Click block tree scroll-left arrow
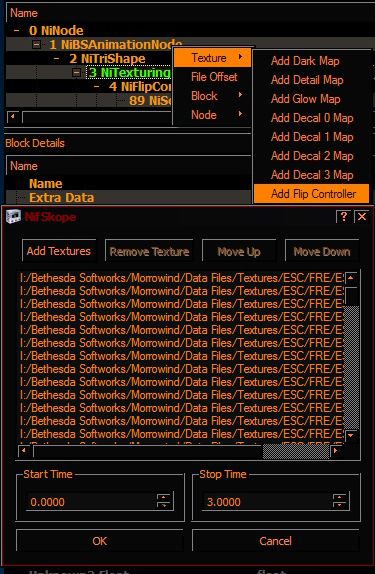Screen dimensions: 375x574 pyautogui.click(x=13, y=118)
